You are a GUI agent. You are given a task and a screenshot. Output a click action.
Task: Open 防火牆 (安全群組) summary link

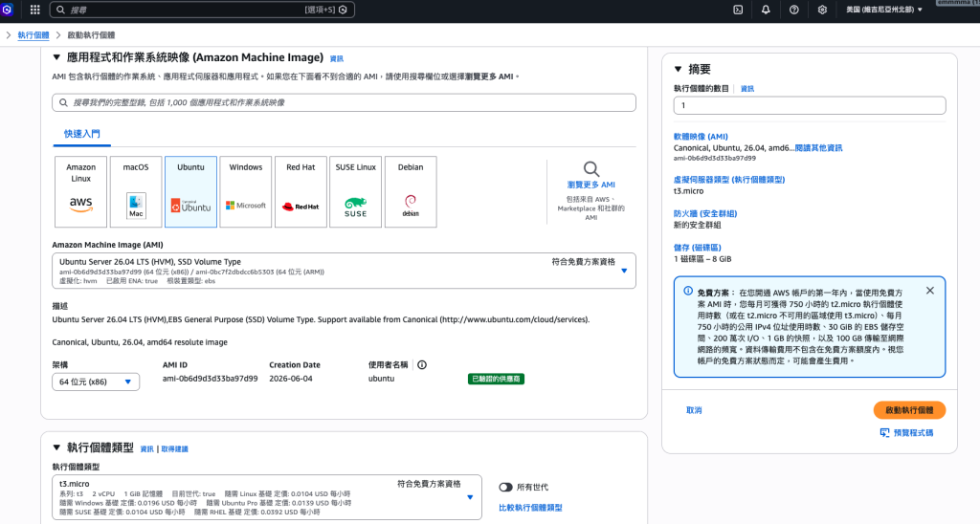(x=705, y=213)
